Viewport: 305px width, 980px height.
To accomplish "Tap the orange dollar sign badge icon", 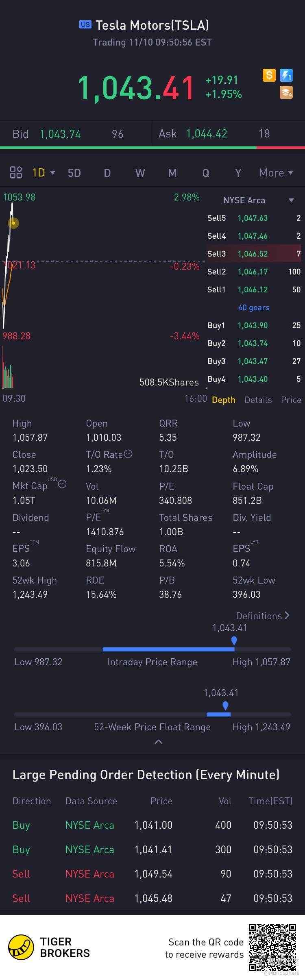I will [x=269, y=75].
